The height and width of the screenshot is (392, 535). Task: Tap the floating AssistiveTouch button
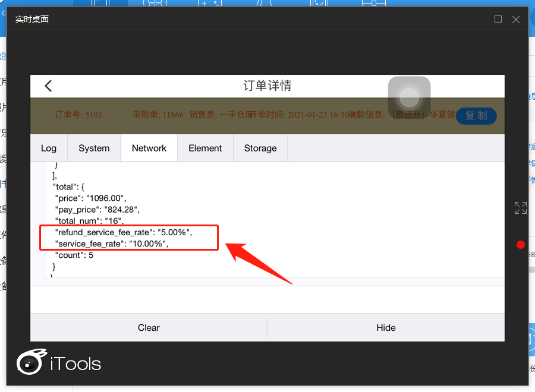pos(409,97)
